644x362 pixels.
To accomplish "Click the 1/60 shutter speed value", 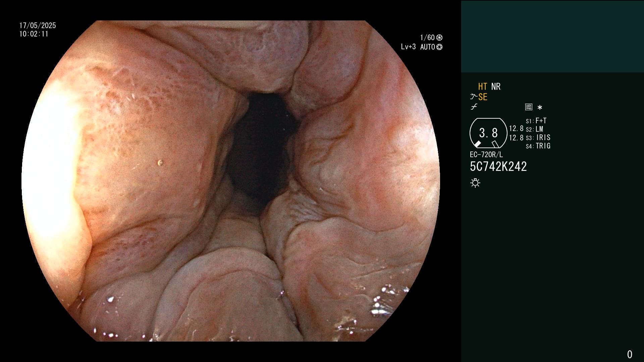I will click(427, 38).
